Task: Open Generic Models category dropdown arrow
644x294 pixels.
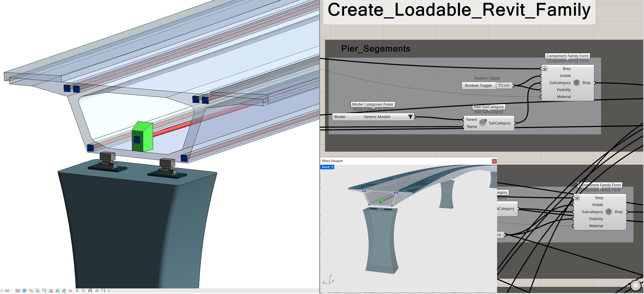Action: point(410,117)
